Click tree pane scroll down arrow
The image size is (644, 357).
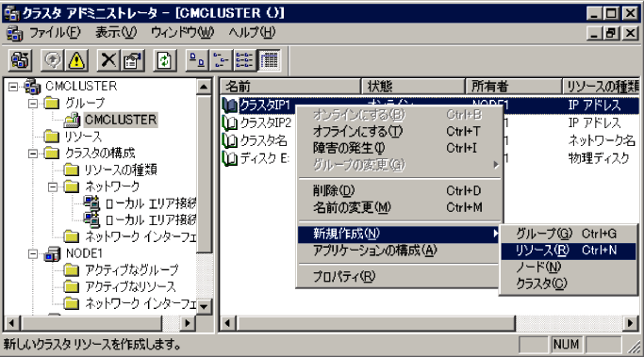coord(204,306)
